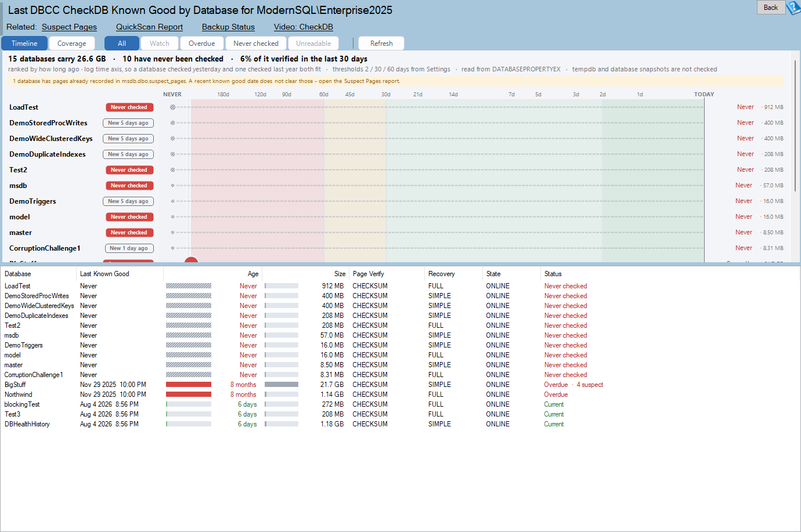
Task: Click the suspect pages warning banner
Action: coord(396,81)
